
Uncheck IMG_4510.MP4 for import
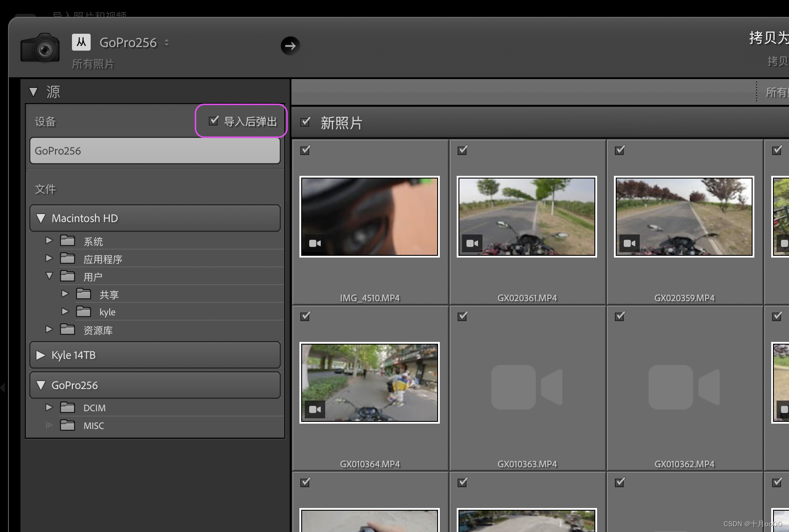coord(305,150)
